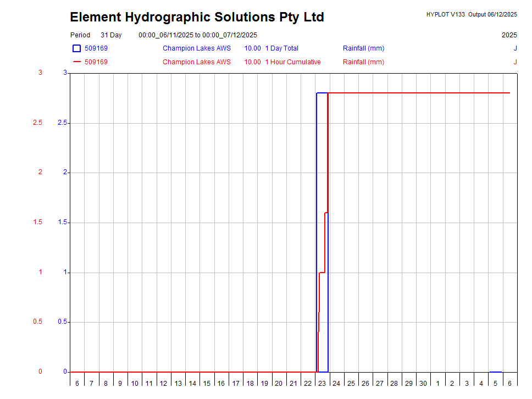The height and width of the screenshot is (399, 532).
Task: Click the red 2.5 y-axis tick label
Action: [37, 123]
